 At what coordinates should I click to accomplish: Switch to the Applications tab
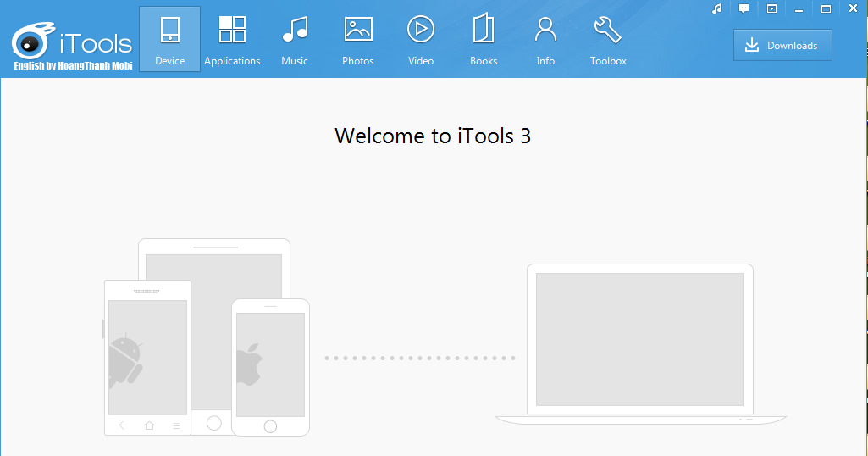232,39
